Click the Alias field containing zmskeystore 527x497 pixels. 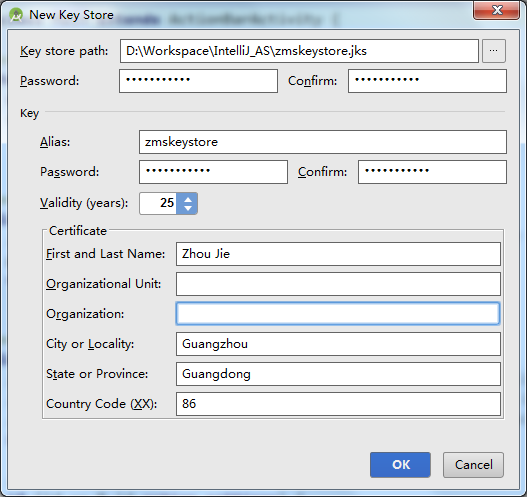(x=323, y=142)
